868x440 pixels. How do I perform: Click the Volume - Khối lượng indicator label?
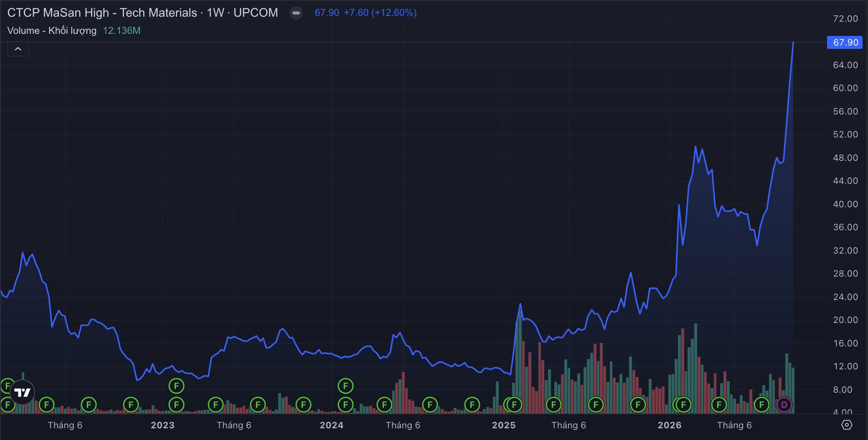[52, 31]
